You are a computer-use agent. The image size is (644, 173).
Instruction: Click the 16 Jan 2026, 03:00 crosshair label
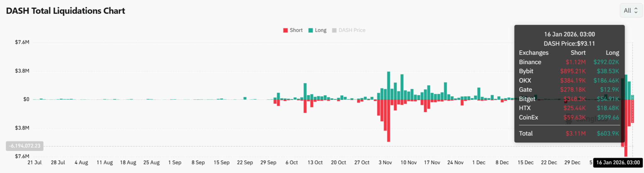(x=618, y=162)
